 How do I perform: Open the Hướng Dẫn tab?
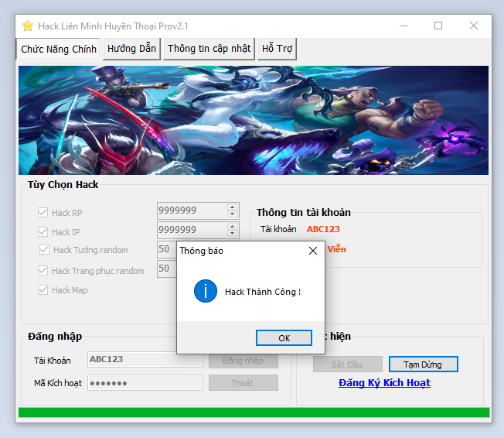pyautogui.click(x=131, y=49)
